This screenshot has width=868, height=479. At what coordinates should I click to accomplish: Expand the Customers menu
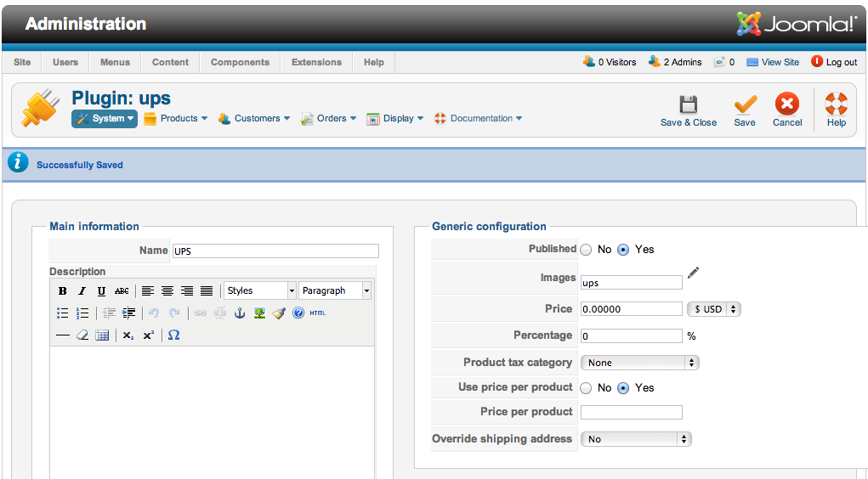(x=254, y=118)
